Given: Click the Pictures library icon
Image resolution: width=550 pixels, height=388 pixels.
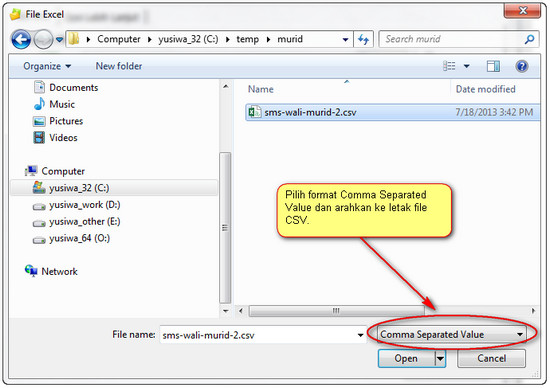Looking at the screenshot, I should [39, 121].
